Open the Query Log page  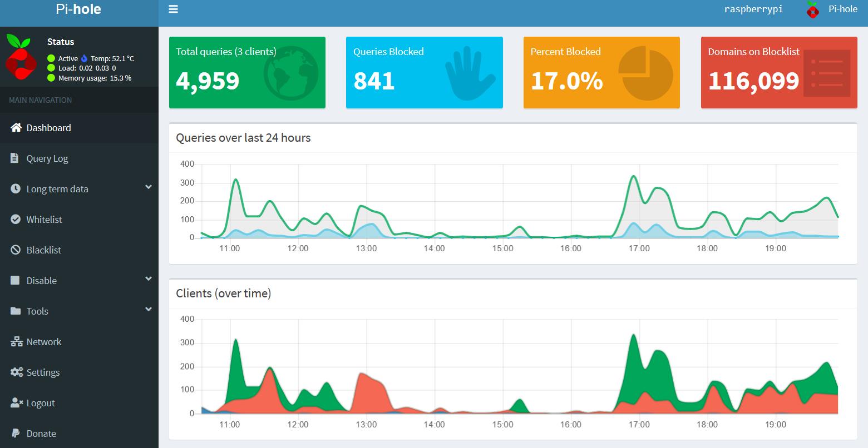point(79,158)
